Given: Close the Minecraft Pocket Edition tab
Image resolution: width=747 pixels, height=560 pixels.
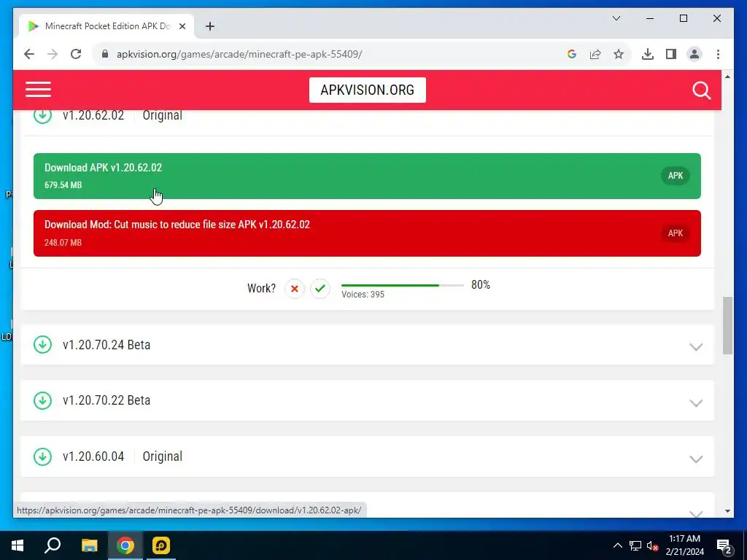Looking at the screenshot, I should 182,26.
